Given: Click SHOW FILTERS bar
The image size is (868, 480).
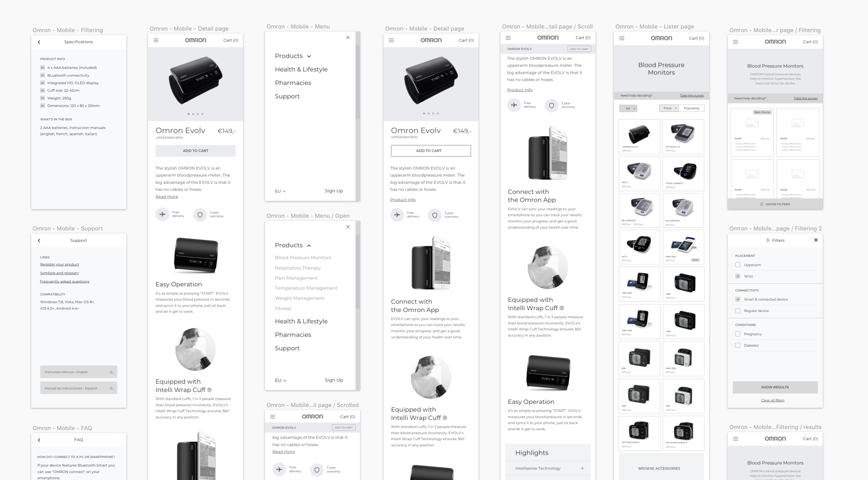Looking at the screenshot, I should click(x=775, y=204).
